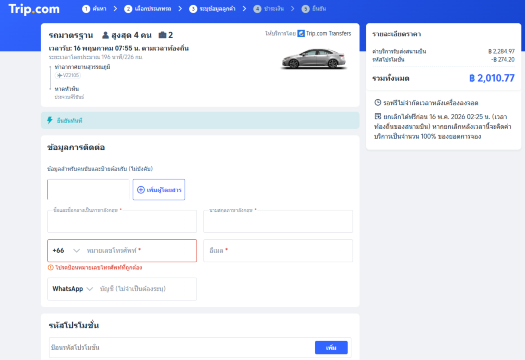This screenshot has height=360, width=525.
Task: Select step 4 payment step
Action: pos(269,9)
